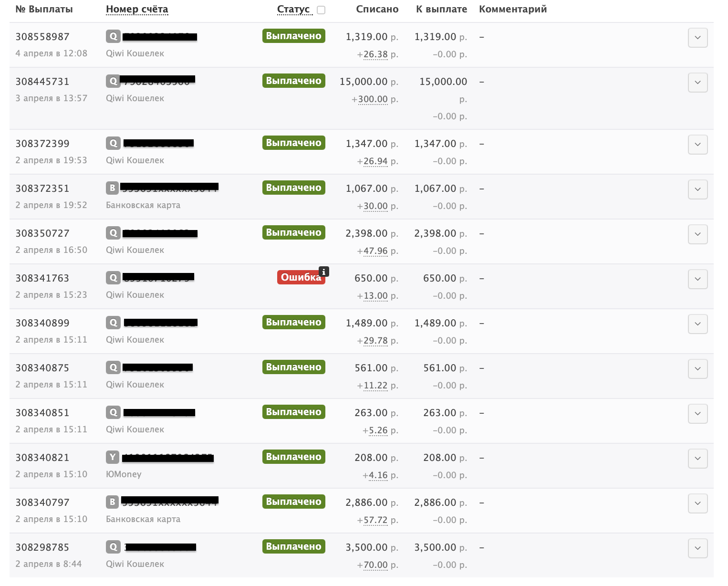Click payout number 308350727

(42, 233)
